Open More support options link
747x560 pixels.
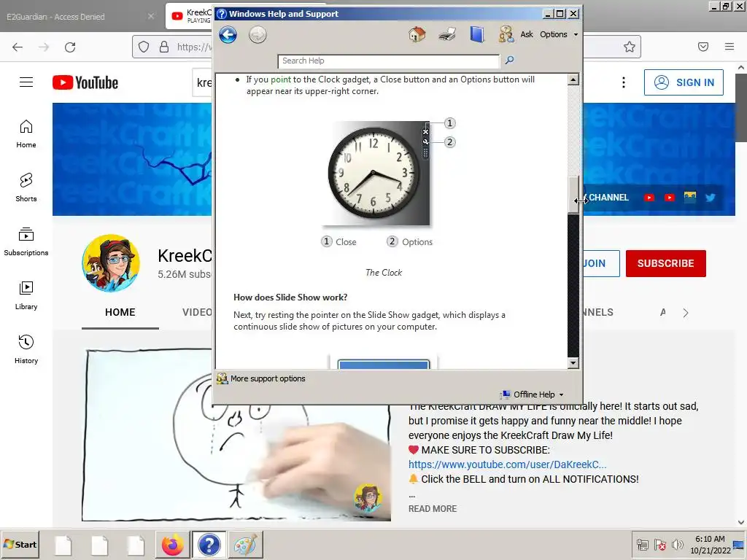268,378
